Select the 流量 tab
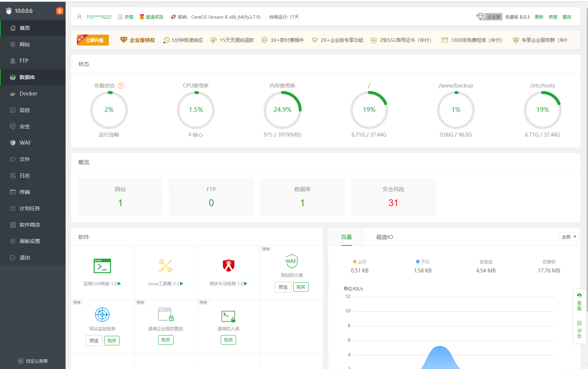 pyautogui.click(x=346, y=237)
